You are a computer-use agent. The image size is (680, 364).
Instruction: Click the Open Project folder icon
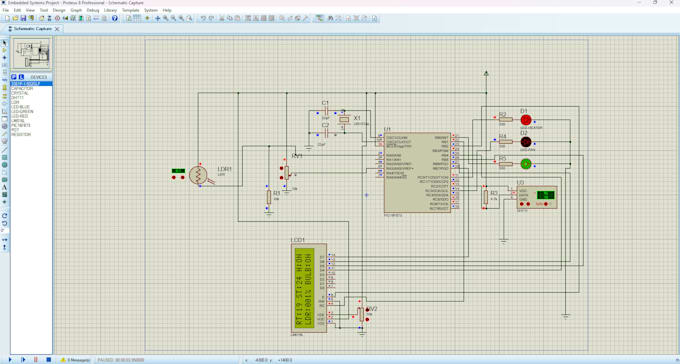click(x=15, y=18)
